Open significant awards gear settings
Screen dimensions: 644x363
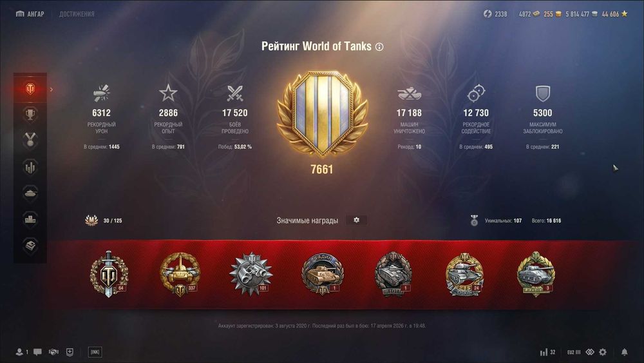tap(357, 221)
